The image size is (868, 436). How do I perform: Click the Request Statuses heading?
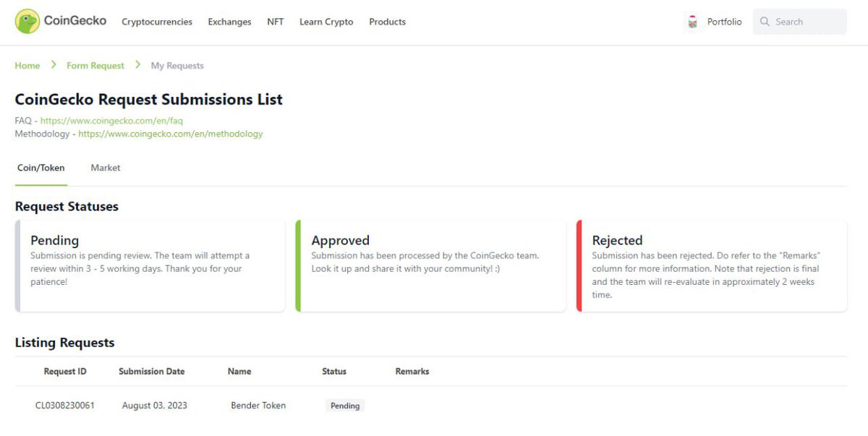coord(67,207)
